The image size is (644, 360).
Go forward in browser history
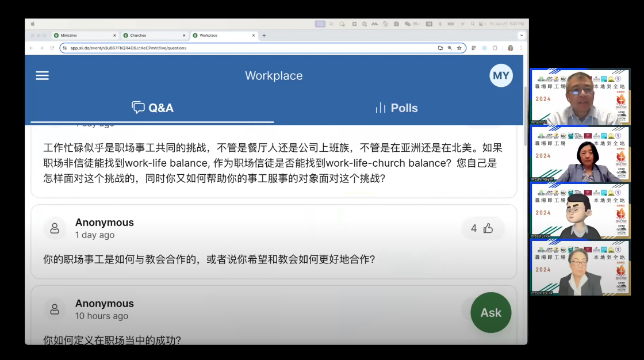pyautogui.click(x=41, y=48)
